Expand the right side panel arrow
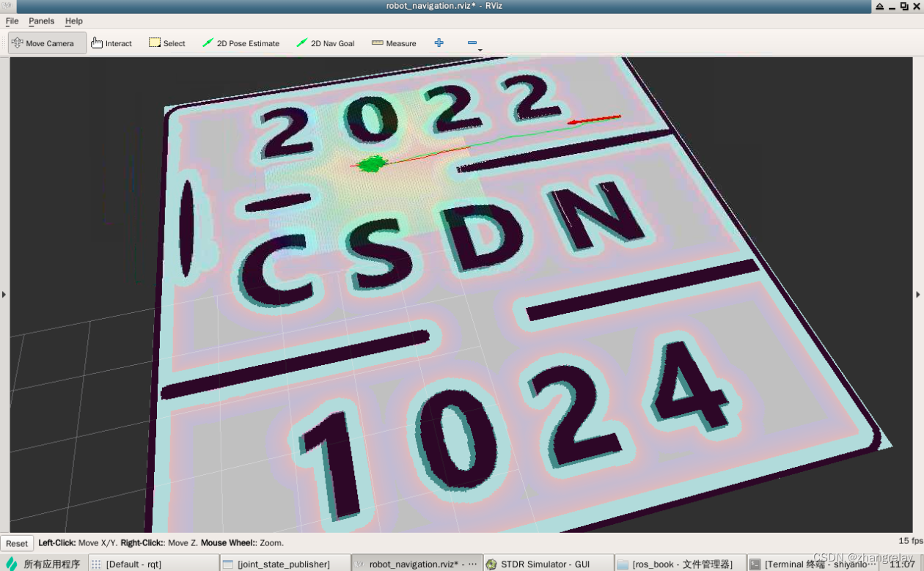This screenshot has height=571, width=924. tap(918, 294)
